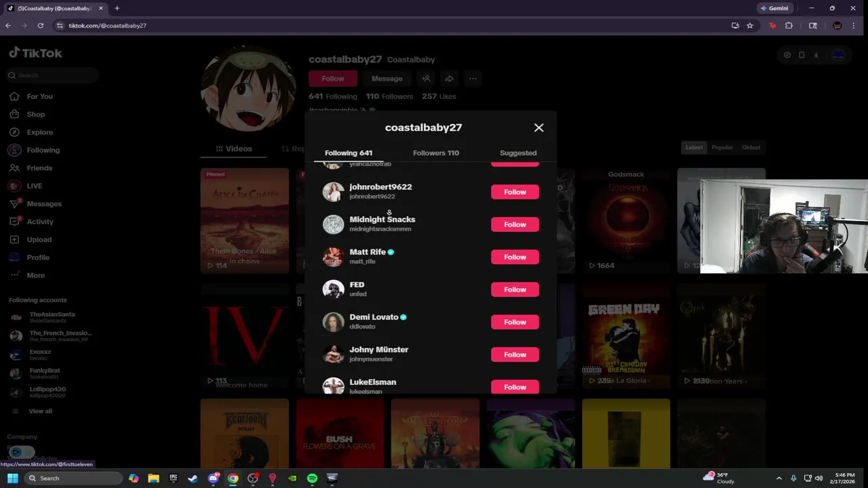The image size is (868, 488).
Task: Switch to the Followers 110 tab
Action: [x=436, y=153]
